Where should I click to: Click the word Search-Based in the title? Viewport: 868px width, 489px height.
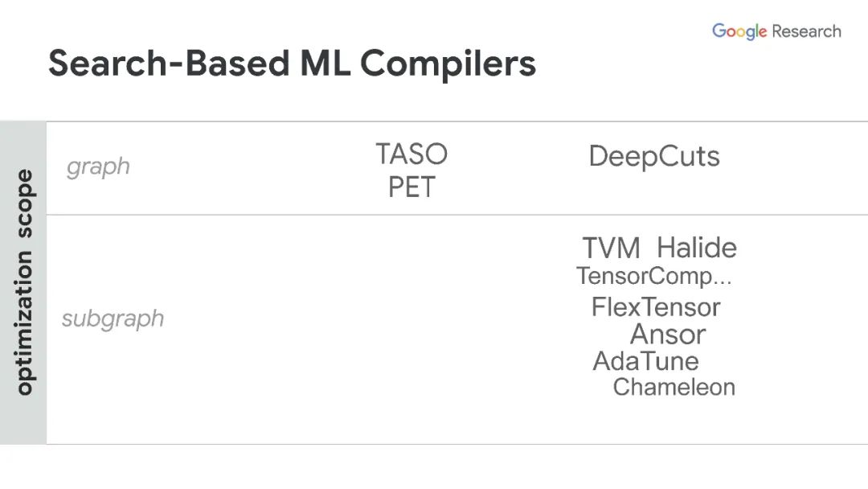(x=169, y=63)
